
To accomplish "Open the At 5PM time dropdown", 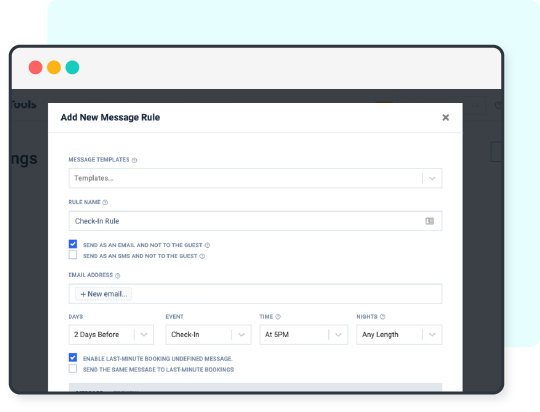I will 304,335.
